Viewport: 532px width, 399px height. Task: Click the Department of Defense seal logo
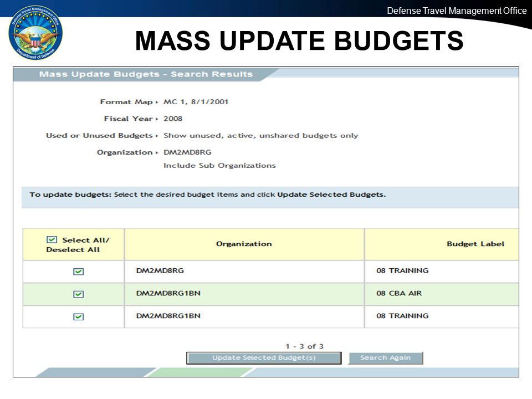(35, 33)
